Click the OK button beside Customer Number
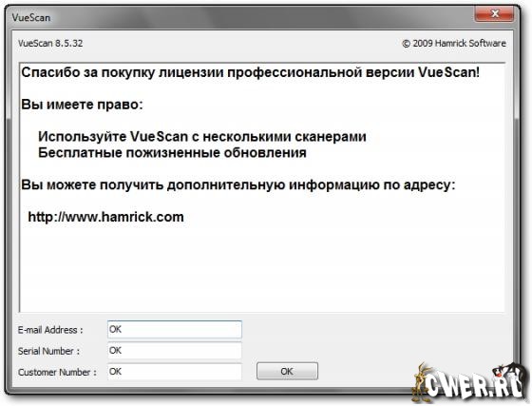 (287, 371)
